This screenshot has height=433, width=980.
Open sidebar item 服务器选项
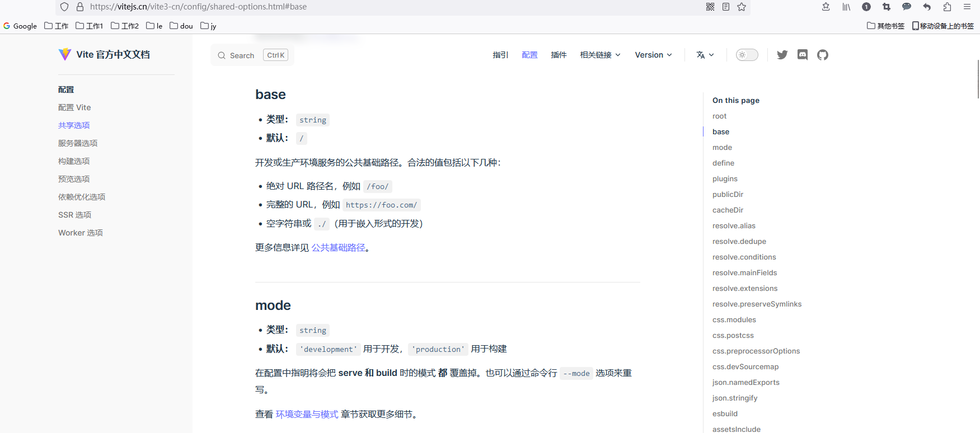click(78, 143)
